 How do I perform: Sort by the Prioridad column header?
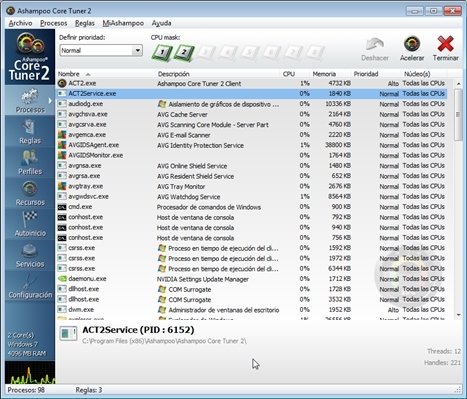pyautogui.click(x=366, y=74)
